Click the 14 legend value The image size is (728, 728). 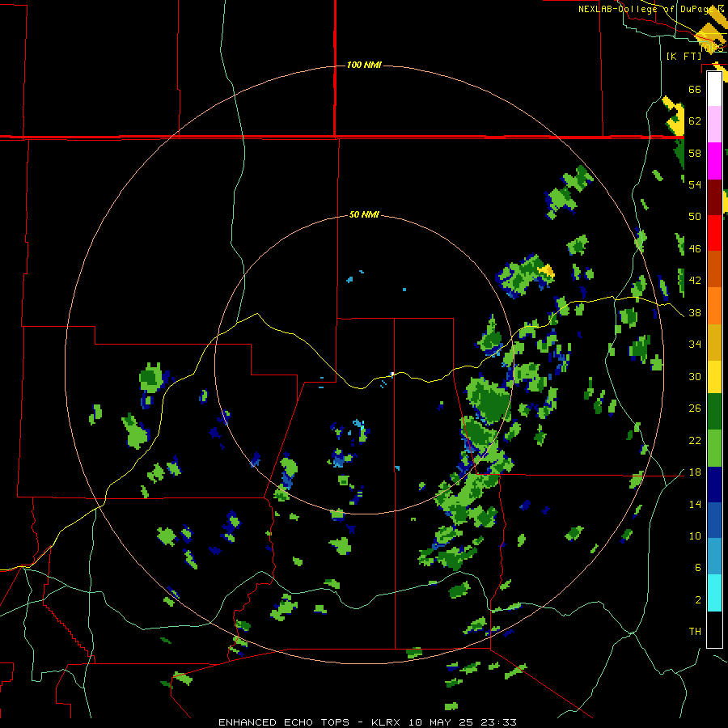[x=695, y=504]
